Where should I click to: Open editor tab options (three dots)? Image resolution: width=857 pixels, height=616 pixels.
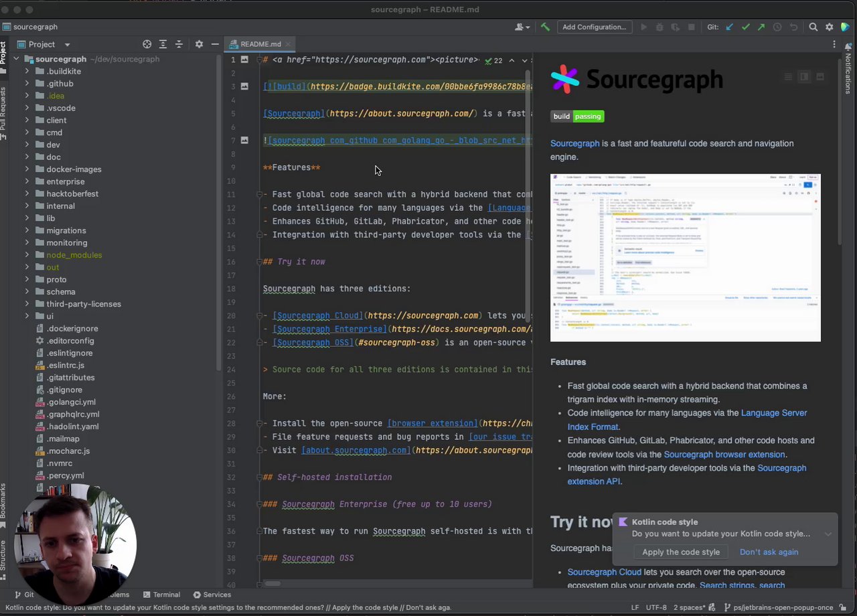pos(834,44)
